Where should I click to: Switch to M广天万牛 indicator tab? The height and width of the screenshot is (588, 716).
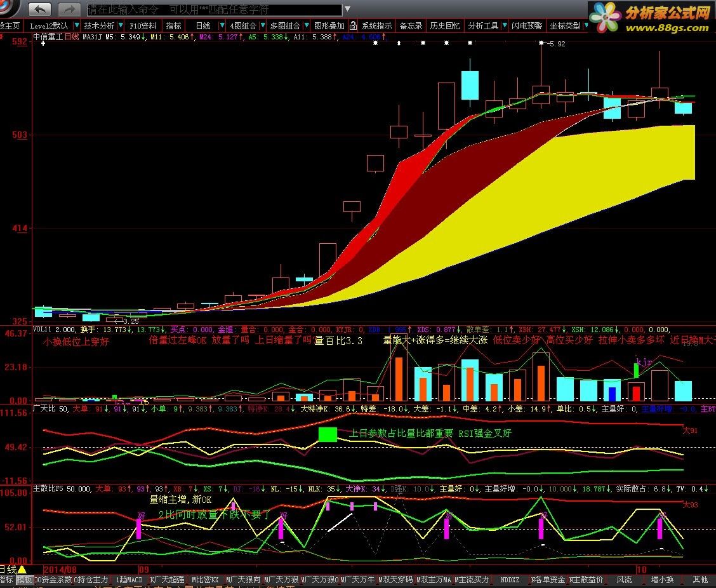click(x=357, y=579)
